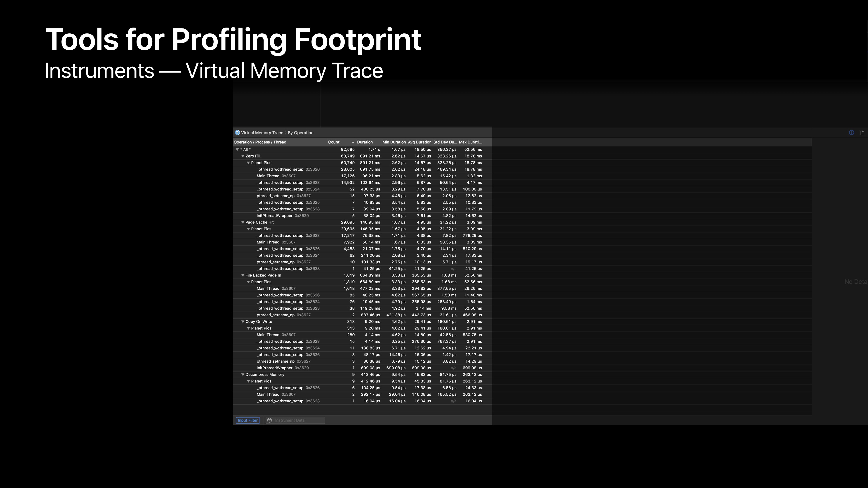Click the Virtual Memory Trace breadcrumb

pyautogui.click(x=262, y=133)
